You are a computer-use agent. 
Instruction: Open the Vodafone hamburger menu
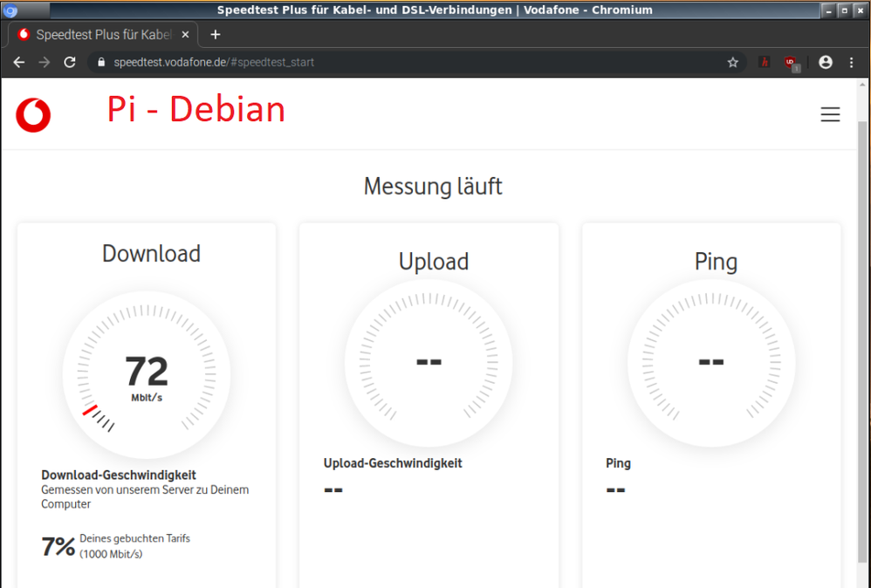[831, 113]
